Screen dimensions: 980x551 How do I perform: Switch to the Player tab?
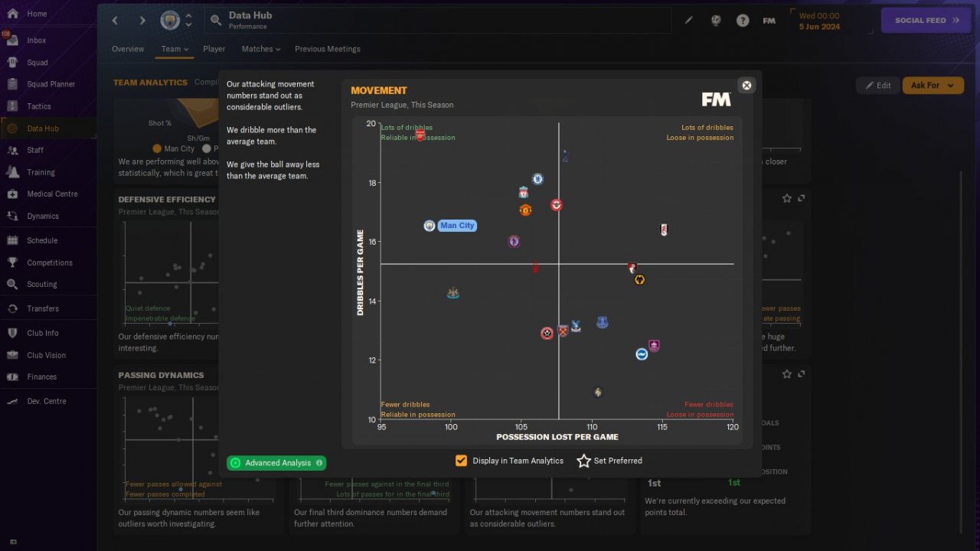(x=214, y=49)
